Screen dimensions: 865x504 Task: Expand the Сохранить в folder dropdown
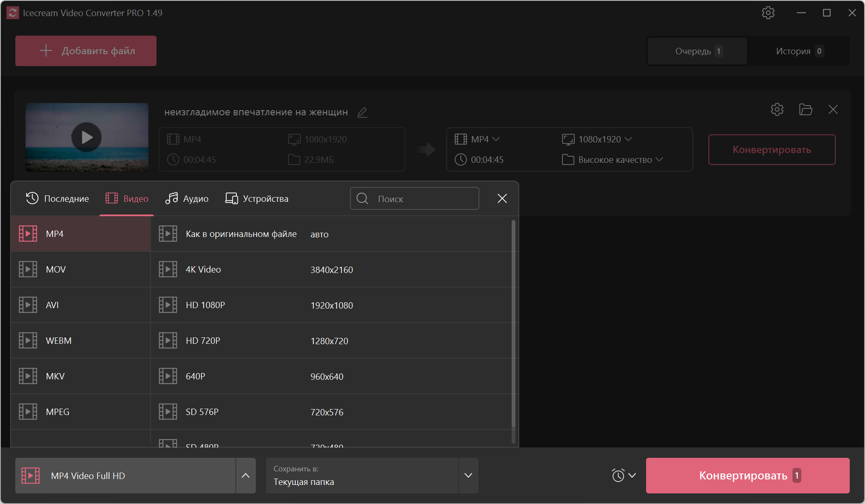coord(468,475)
